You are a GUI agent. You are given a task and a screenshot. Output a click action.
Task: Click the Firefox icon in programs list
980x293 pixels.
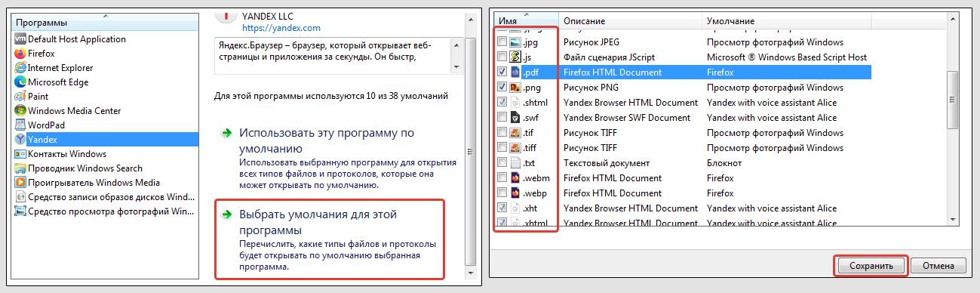click(20, 54)
